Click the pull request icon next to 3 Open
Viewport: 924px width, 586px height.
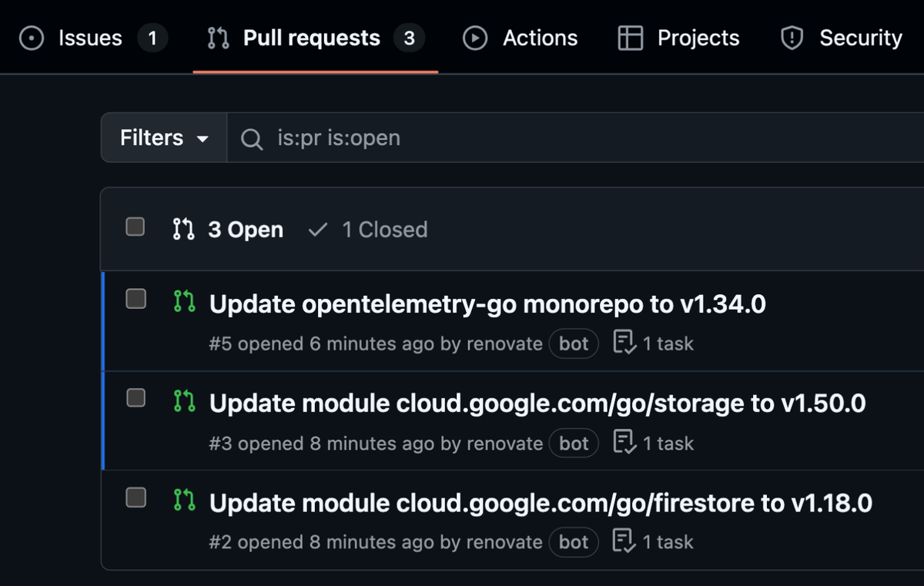(x=184, y=229)
